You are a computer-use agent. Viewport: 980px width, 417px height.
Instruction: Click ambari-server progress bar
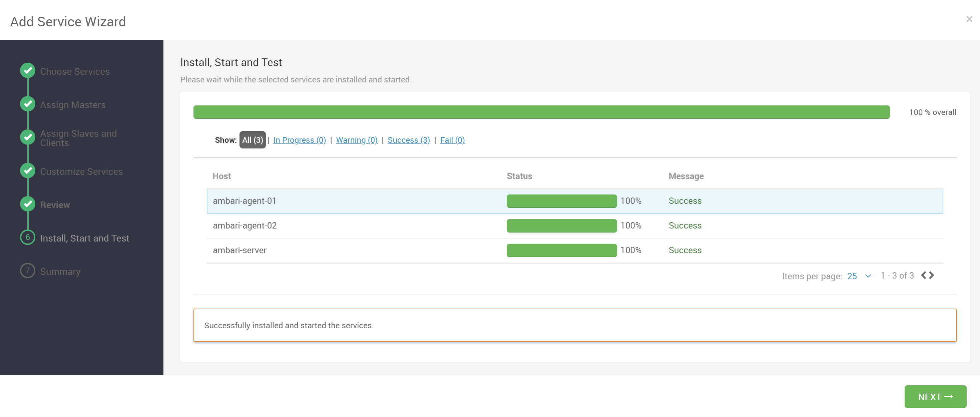(561, 250)
